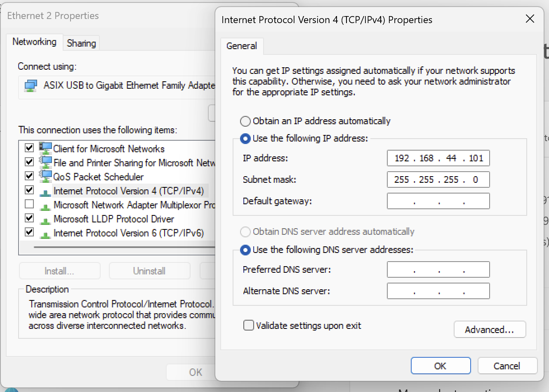549x392 pixels.
Task: Open the Advanced settings dialog
Action: (490, 329)
